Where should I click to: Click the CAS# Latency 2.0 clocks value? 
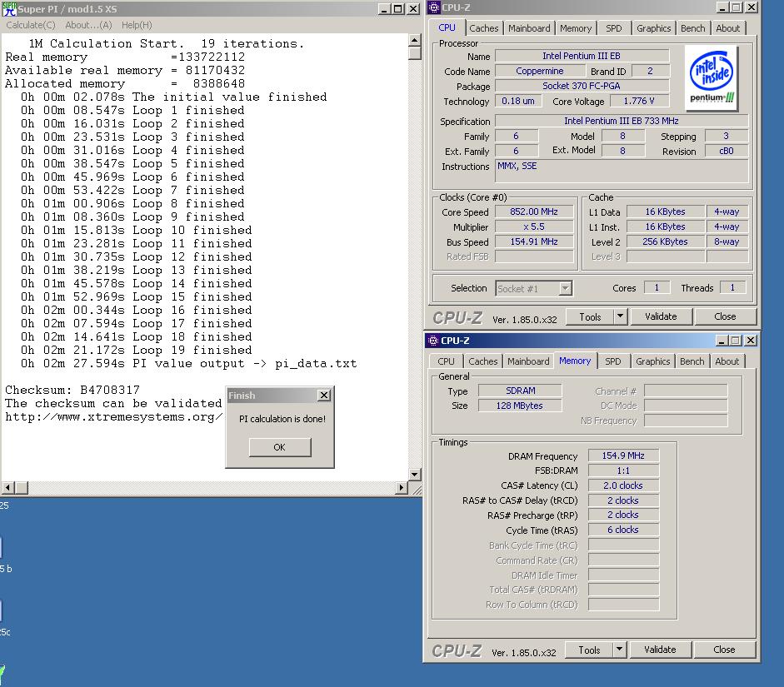(x=623, y=485)
